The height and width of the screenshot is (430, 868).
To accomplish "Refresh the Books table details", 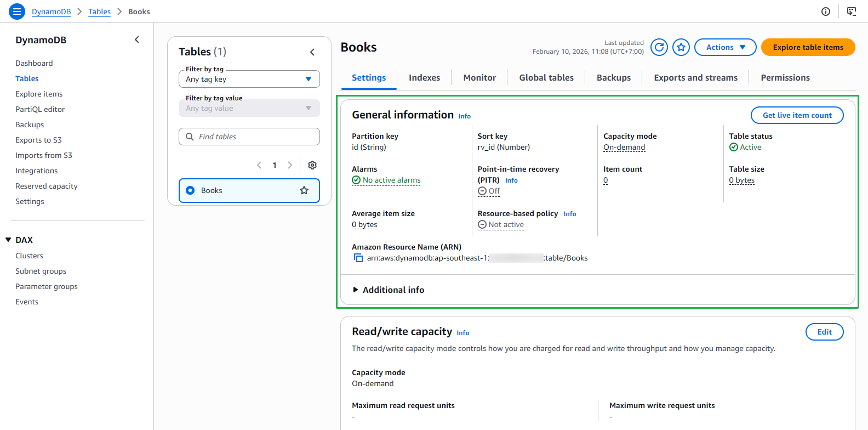I will (659, 47).
